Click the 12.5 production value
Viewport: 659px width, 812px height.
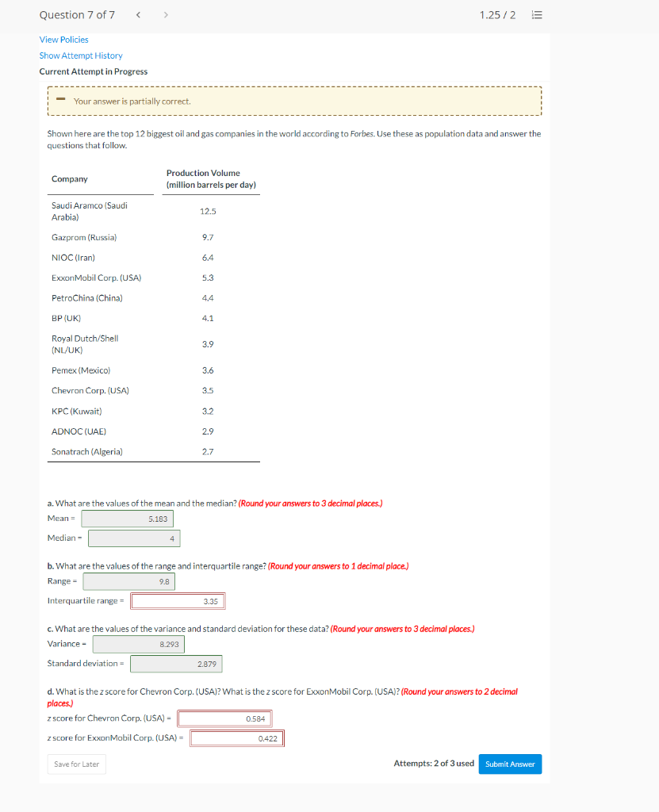tap(208, 211)
